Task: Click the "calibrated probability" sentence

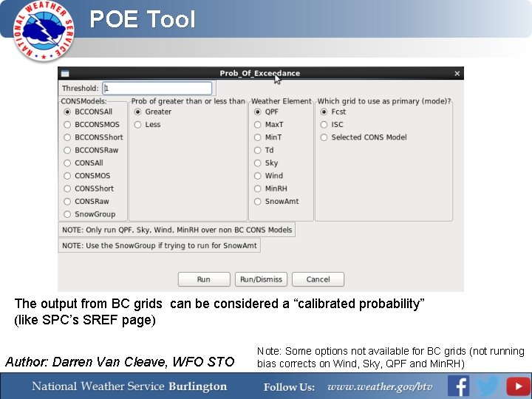Action: point(219,304)
